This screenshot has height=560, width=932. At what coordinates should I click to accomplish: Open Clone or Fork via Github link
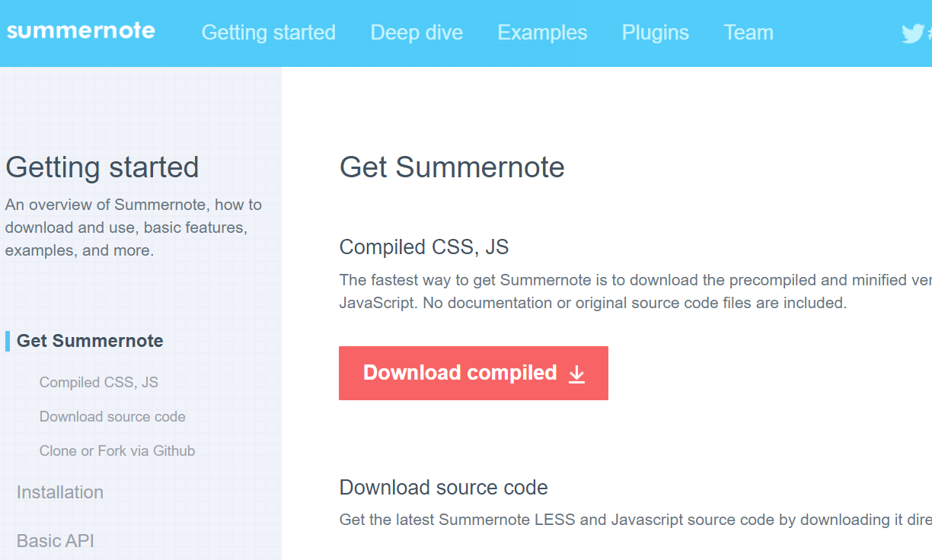tap(117, 451)
